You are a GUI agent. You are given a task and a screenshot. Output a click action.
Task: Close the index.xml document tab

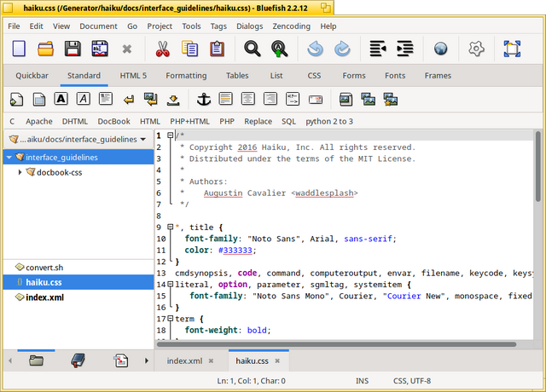(211, 361)
